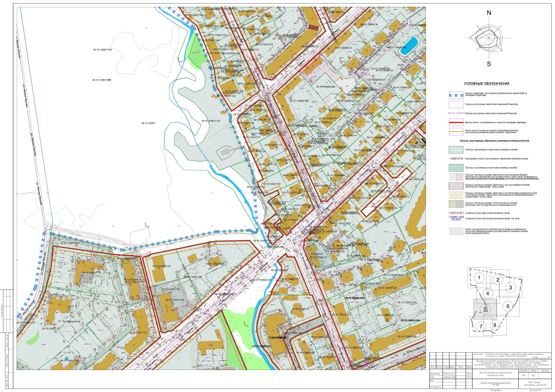This screenshot has height=392, width=555.
Task: Click green diagonal hatched parcel legend swatch
Action: (456, 150)
